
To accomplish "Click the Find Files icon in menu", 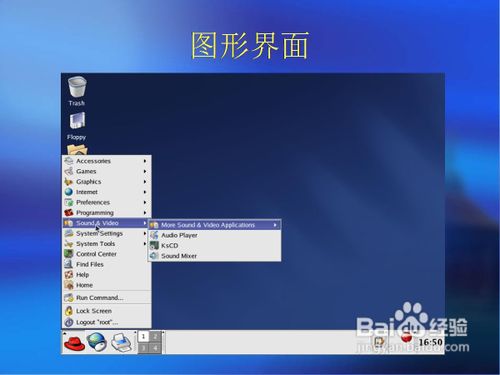I will [x=69, y=264].
